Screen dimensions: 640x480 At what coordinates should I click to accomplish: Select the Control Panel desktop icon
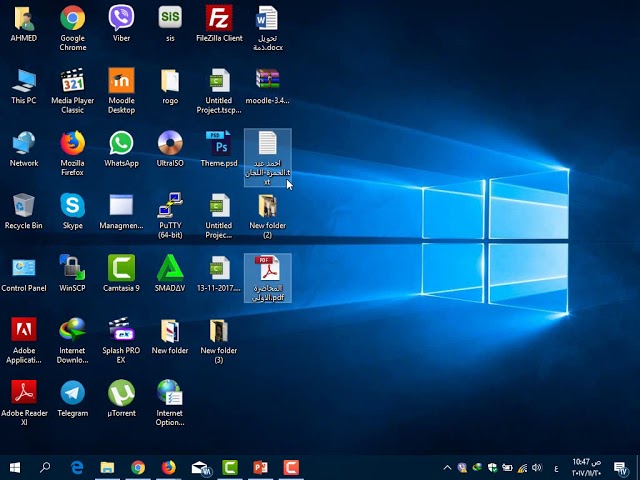pos(24,274)
